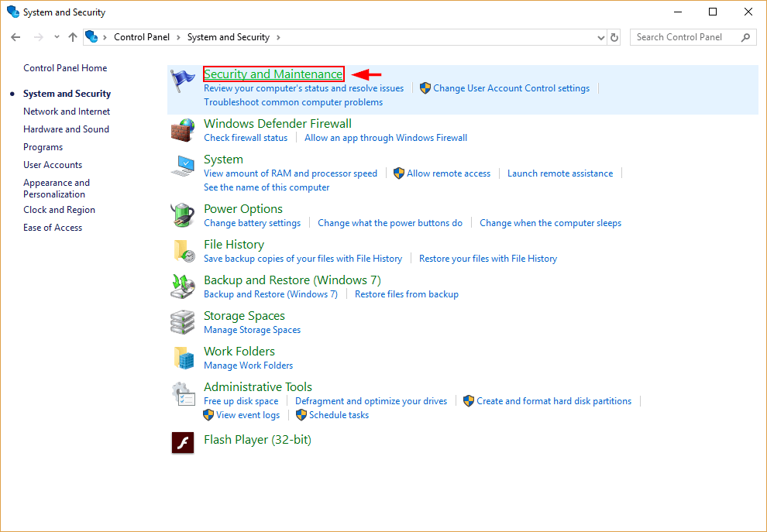This screenshot has width=767, height=532.
Task: Expand the chevron after Control Panel breadcrumb
Action: click(x=178, y=37)
